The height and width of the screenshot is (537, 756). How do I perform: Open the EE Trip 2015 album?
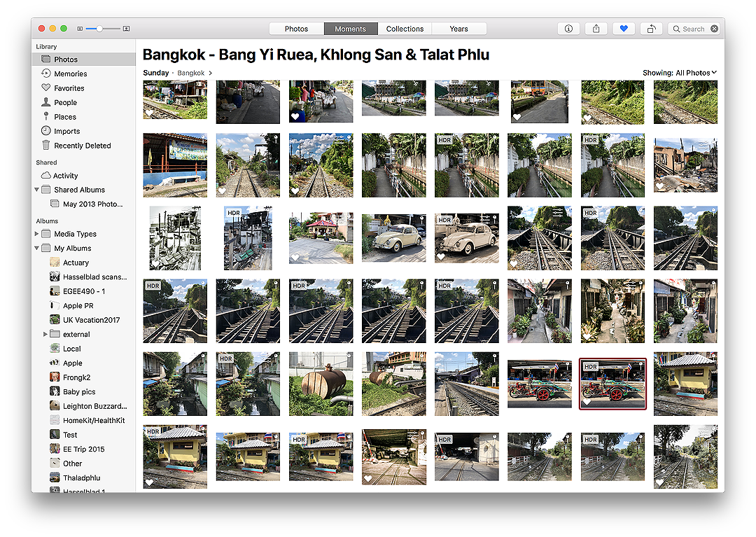pos(84,449)
